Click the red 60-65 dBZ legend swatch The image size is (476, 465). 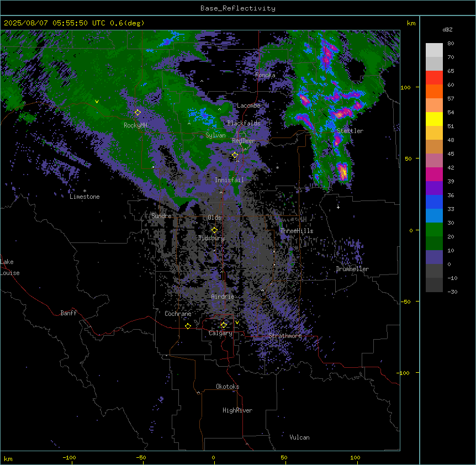(x=434, y=78)
